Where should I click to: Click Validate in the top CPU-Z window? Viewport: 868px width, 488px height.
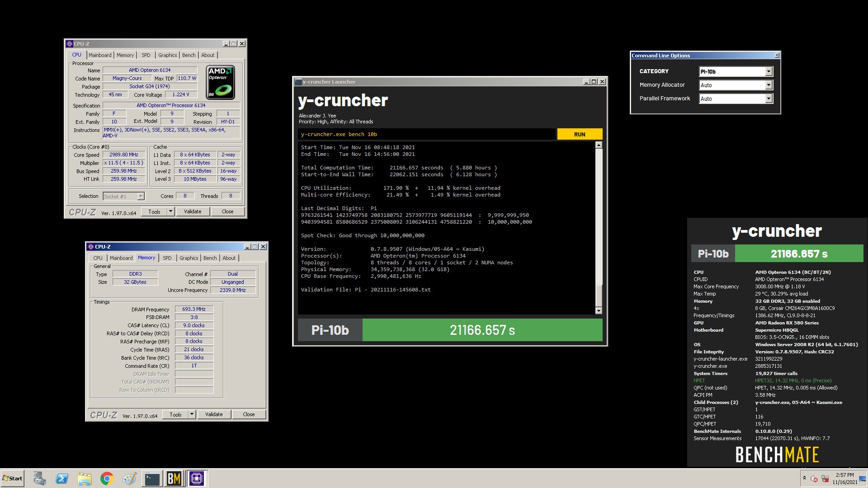[x=193, y=211]
